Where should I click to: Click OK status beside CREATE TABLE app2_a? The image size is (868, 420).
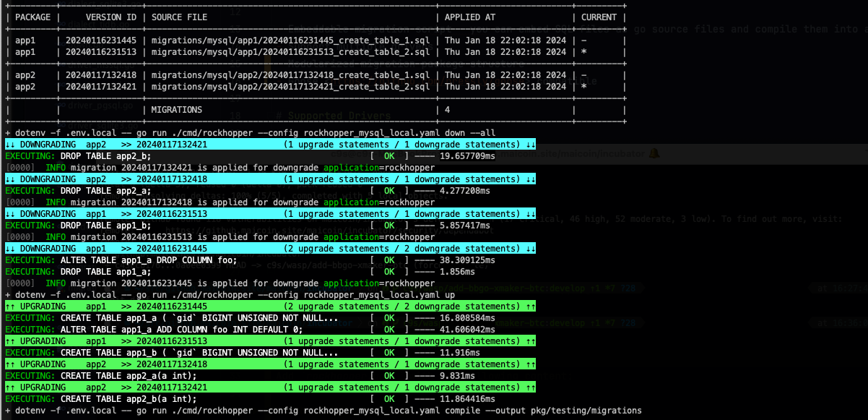[390, 377]
